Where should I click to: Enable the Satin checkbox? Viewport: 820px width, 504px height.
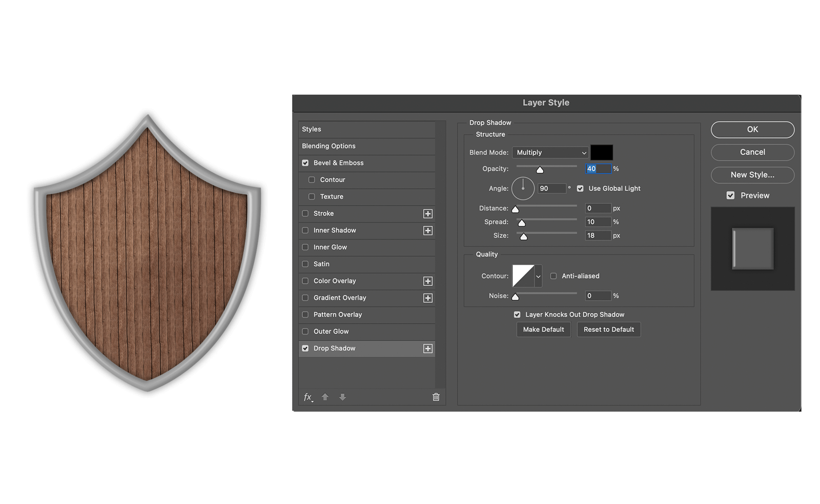click(x=305, y=264)
